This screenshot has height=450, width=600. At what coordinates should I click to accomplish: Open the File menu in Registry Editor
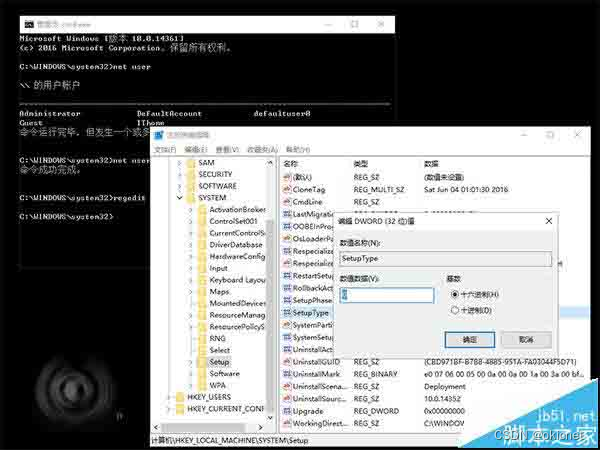click(x=165, y=149)
